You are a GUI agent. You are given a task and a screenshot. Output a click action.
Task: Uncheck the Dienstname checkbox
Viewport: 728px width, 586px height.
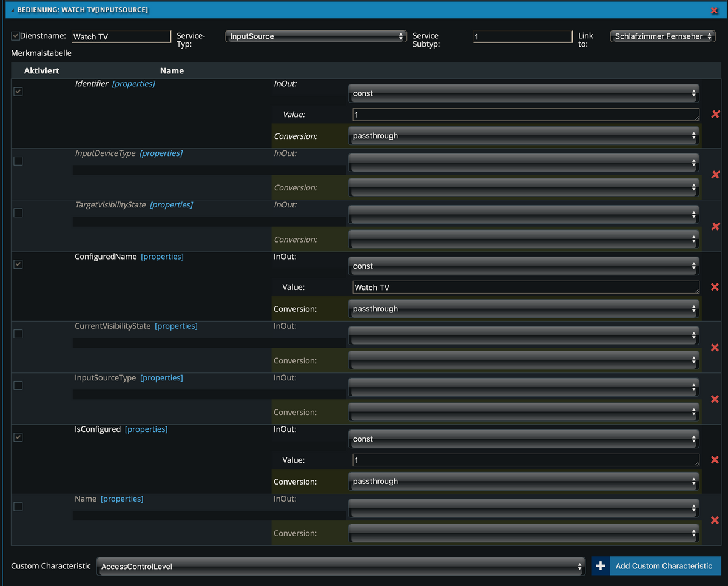coord(14,36)
